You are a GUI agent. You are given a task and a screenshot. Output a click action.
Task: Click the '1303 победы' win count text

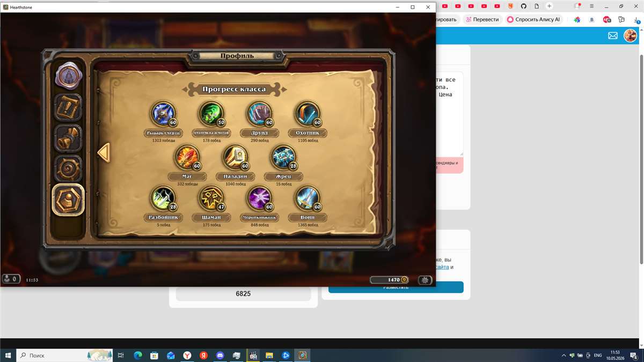click(x=163, y=141)
